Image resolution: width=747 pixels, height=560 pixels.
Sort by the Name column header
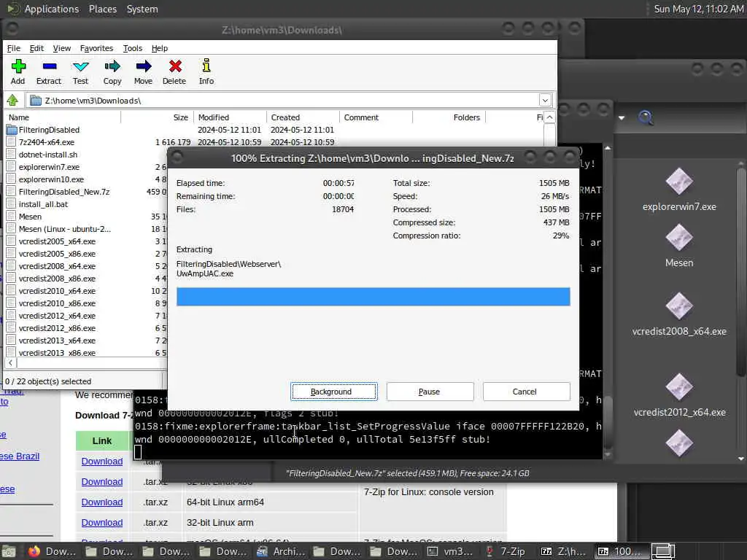point(63,117)
